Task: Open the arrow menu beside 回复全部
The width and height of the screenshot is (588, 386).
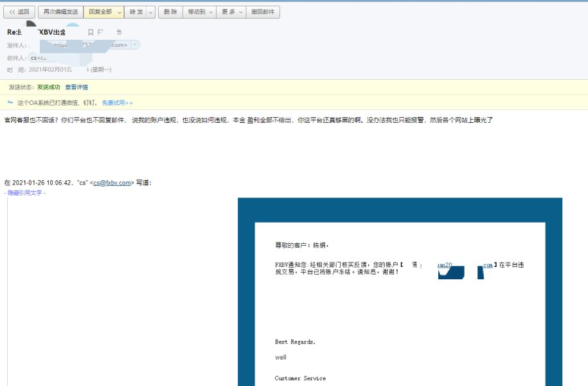Action: pyautogui.click(x=120, y=12)
